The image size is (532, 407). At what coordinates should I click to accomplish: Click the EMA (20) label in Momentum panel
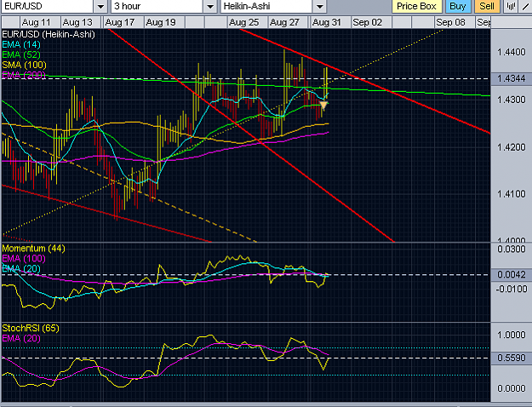pyautogui.click(x=21, y=269)
